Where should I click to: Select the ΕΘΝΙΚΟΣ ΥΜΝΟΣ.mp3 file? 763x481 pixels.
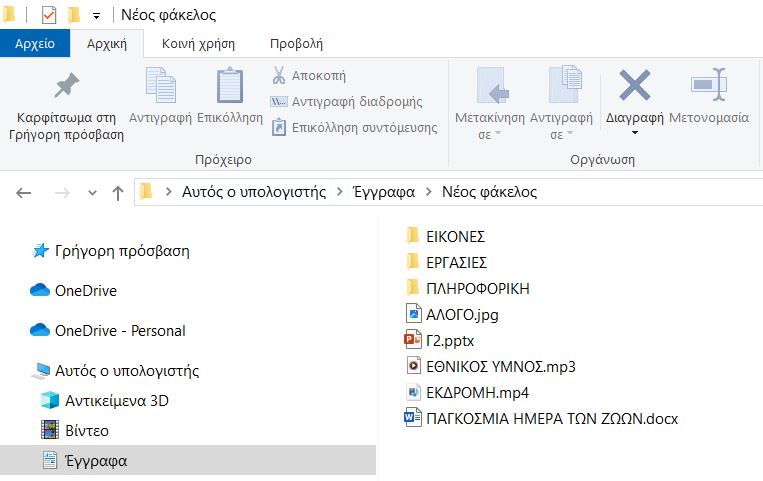click(x=500, y=367)
